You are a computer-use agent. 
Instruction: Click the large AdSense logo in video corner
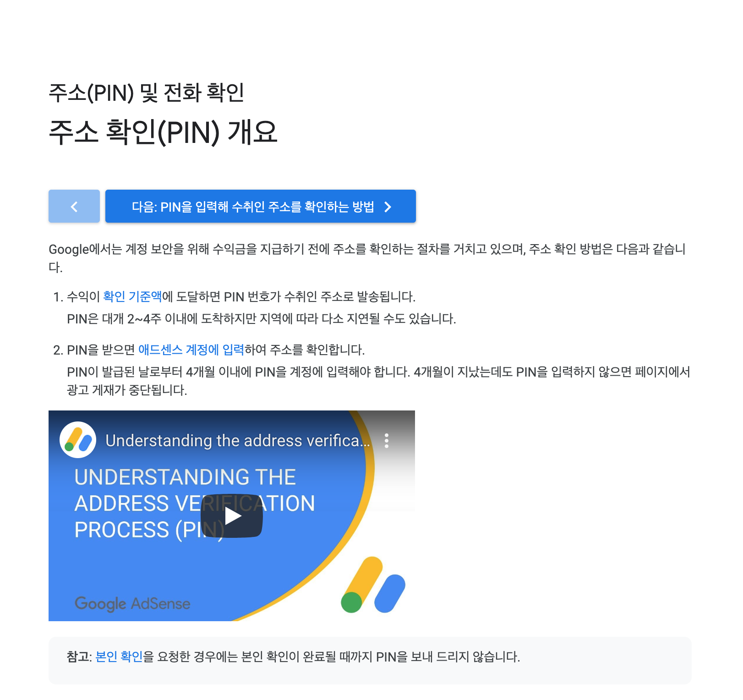click(373, 585)
